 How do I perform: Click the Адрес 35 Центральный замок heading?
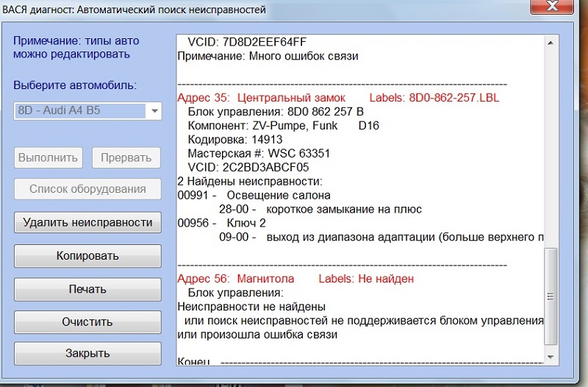point(262,98)
